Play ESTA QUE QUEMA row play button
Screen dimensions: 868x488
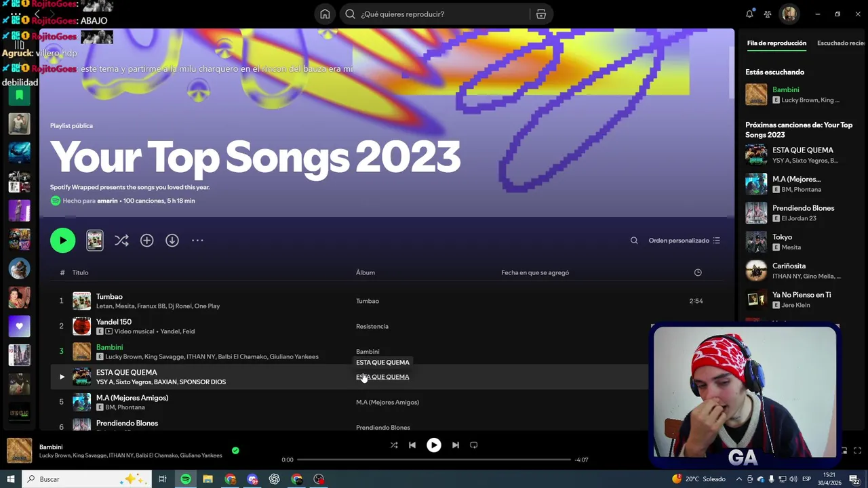[x=62, y=377]
